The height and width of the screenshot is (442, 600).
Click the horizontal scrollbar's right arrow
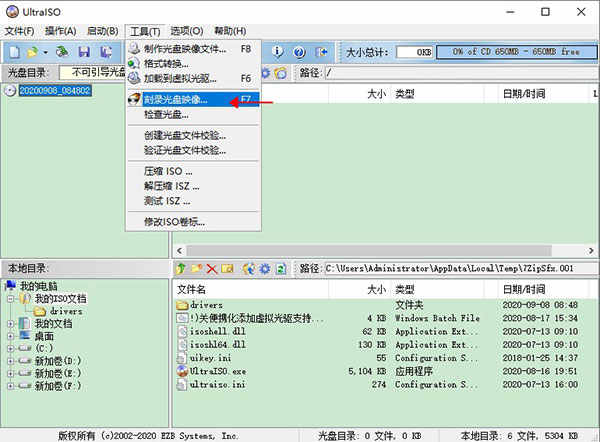click(591, 251)
